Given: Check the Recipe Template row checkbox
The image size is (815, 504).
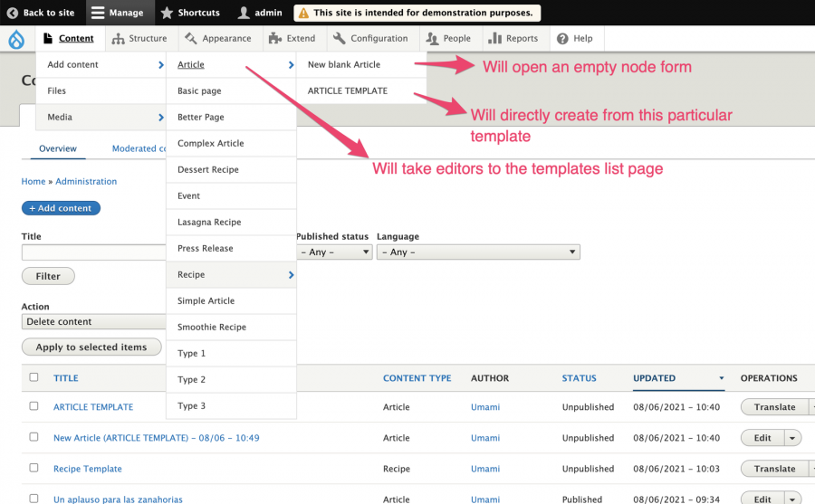Looking at the screenshot, I should pos(34,468).
